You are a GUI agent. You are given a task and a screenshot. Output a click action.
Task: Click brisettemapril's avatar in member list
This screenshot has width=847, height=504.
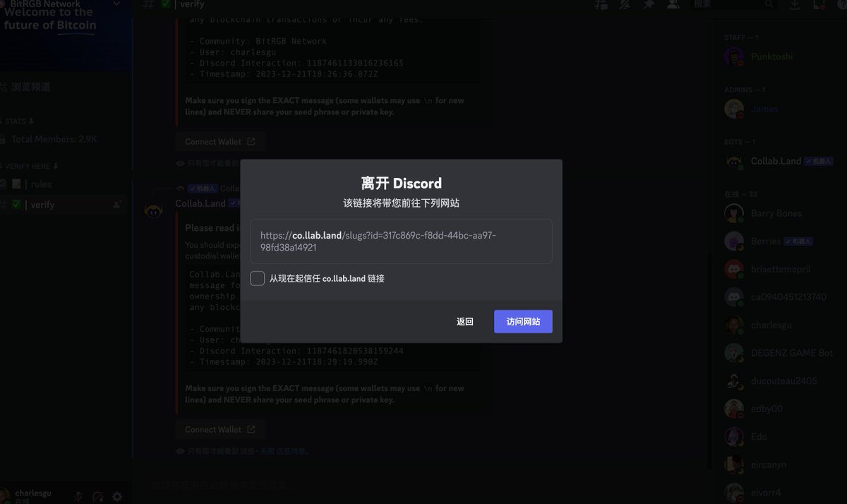[734, 269]
